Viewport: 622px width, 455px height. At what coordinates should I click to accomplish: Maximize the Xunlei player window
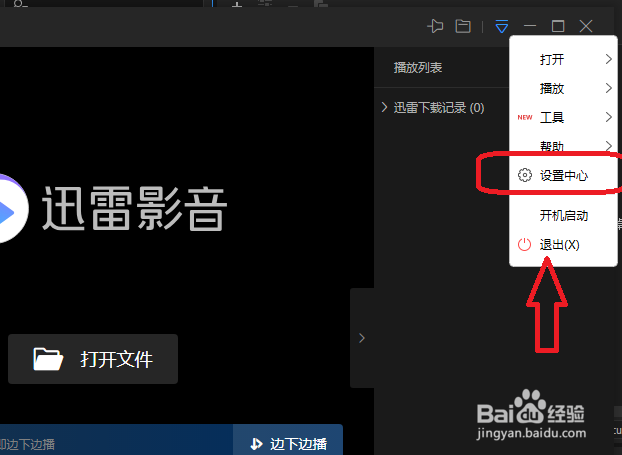[558, 26]
